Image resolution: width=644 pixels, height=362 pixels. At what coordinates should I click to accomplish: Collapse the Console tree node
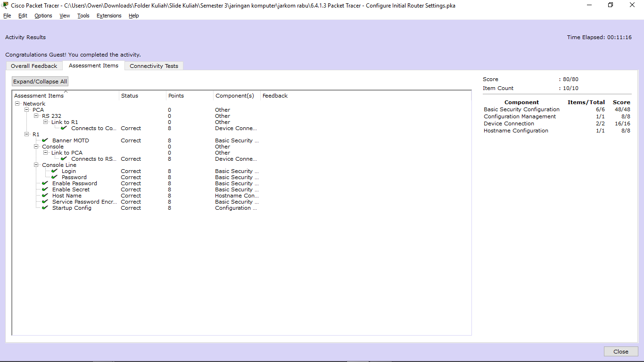(x=36, y=147)
